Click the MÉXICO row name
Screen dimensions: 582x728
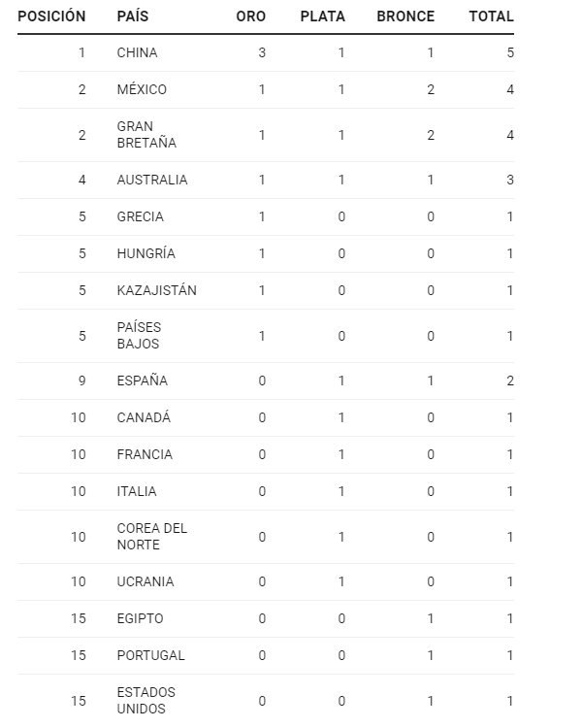pyautogui.click(x=142, y=89)
